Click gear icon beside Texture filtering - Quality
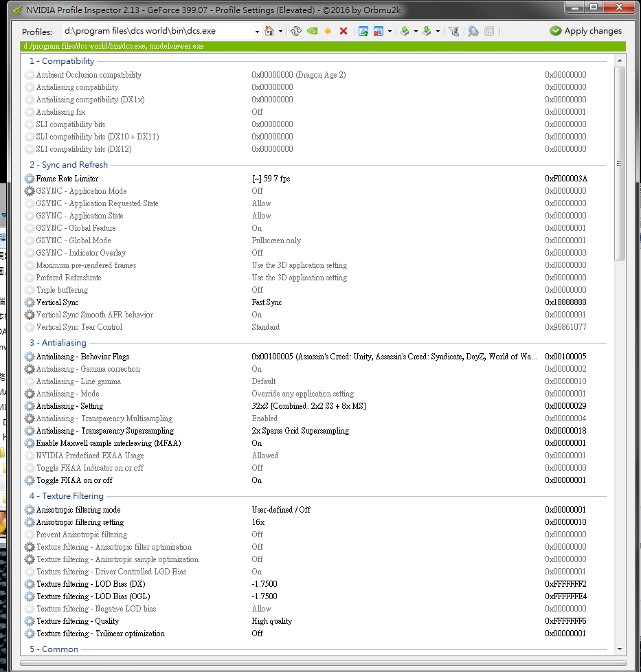The image size is (641, 672). pyautogui.click(x=29, y=621)
